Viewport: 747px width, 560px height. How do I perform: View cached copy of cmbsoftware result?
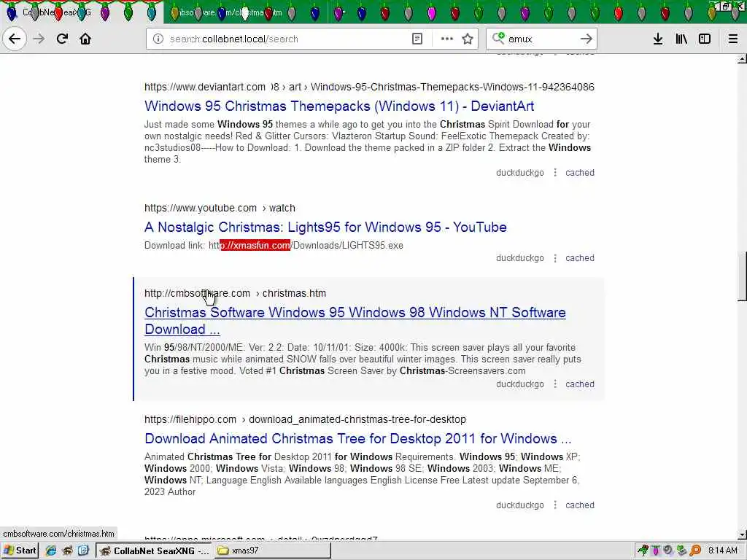coord(580,384)
